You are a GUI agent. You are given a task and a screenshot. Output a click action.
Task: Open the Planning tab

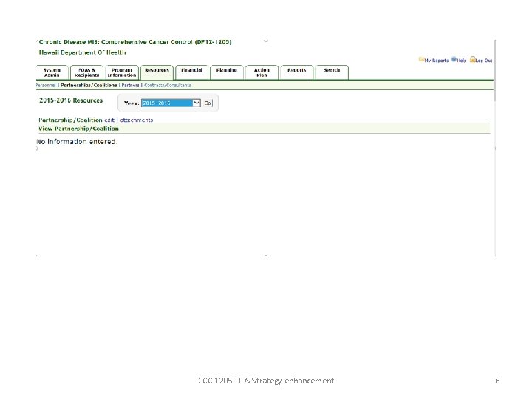point(226,72)
